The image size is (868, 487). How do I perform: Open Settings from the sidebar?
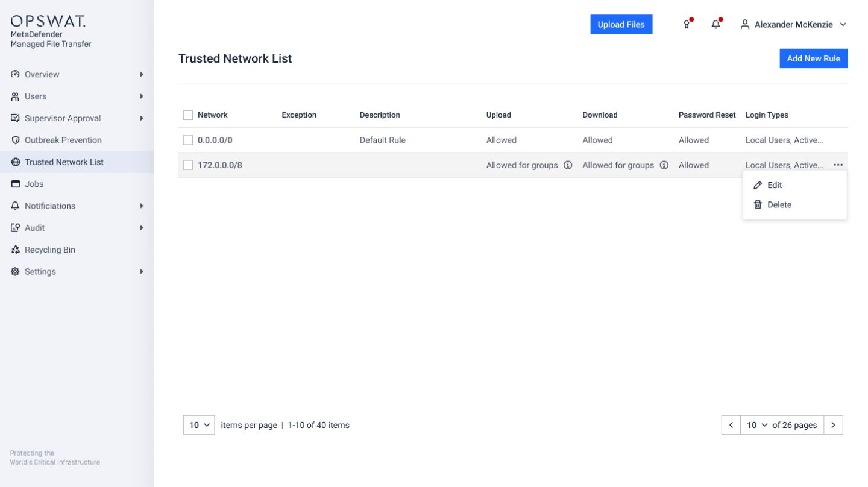[40, 271]
